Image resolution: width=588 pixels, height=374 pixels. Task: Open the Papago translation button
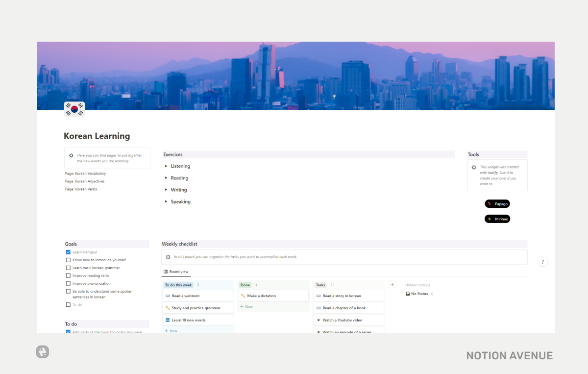click(x=497, y=203)
